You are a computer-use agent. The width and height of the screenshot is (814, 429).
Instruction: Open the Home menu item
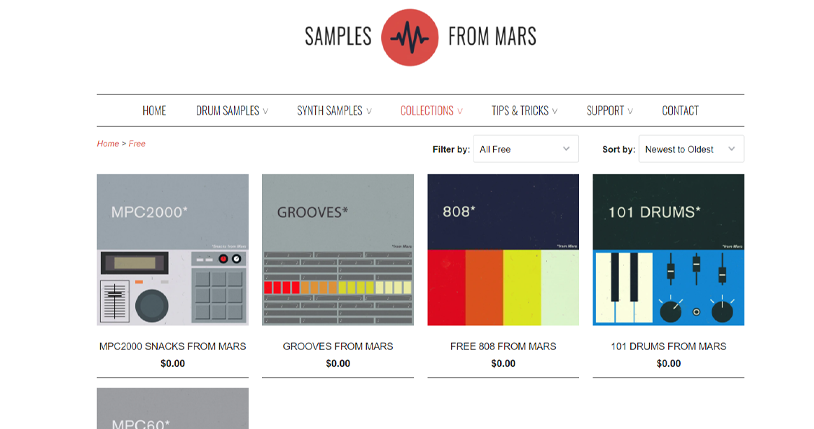pos(154,111)
